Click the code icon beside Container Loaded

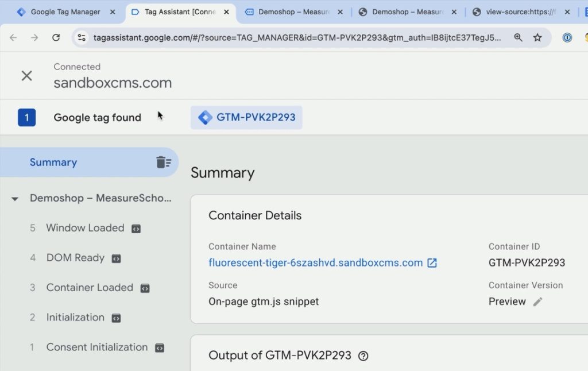pyautogui.click(x=145, y=288)
